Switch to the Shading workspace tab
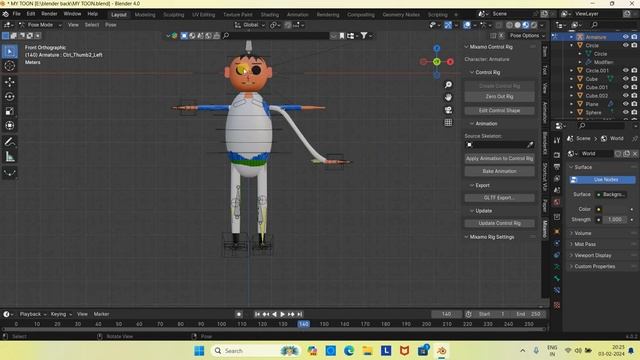The image size is (640, 360). (x=270, y=15)
